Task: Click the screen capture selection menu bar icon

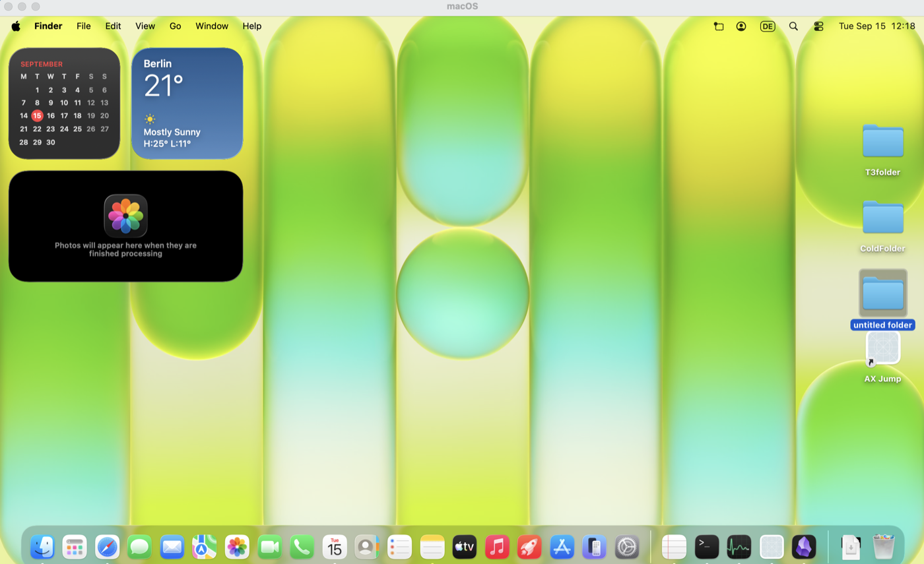Action: (719, 26)
